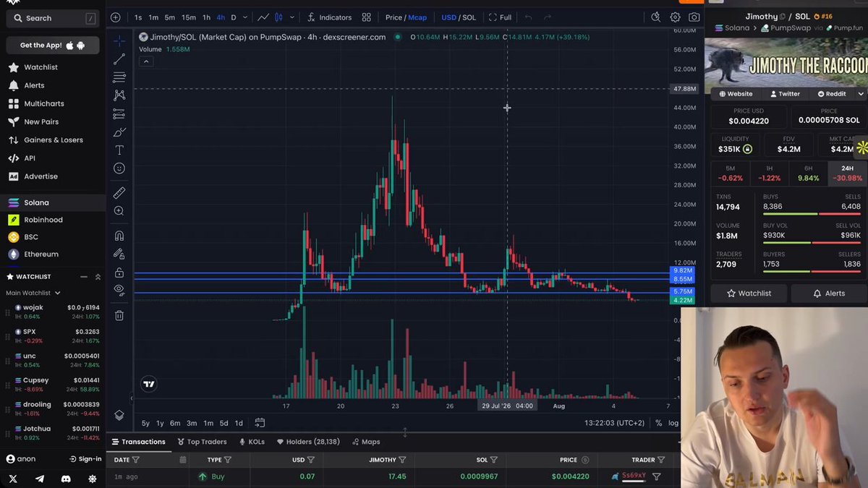Open the Discord icon in sidebar footer

66,479
